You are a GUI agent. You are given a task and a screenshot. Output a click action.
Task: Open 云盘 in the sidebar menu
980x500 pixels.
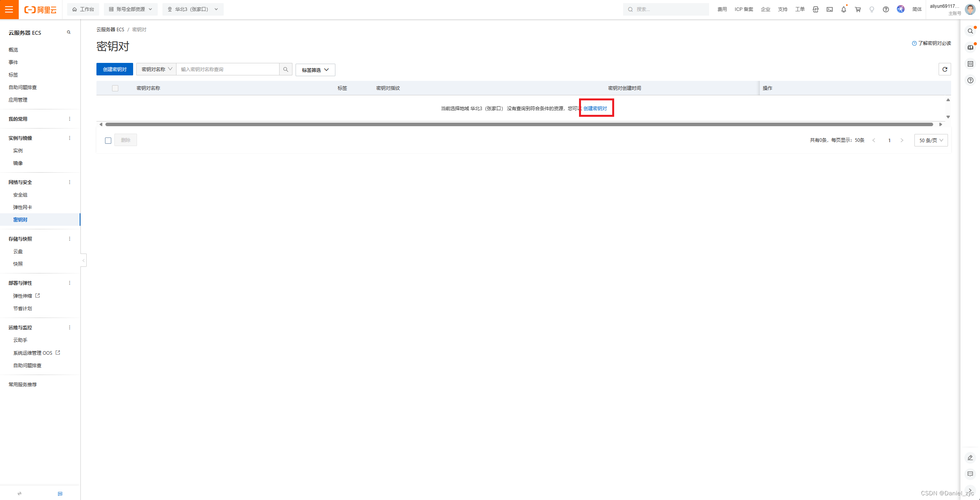18,252
